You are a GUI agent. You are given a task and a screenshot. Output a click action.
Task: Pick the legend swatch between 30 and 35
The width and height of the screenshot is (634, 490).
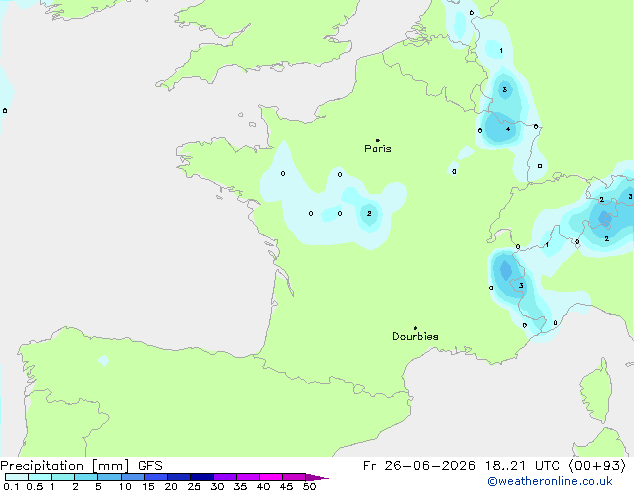(x=225, y=477)
